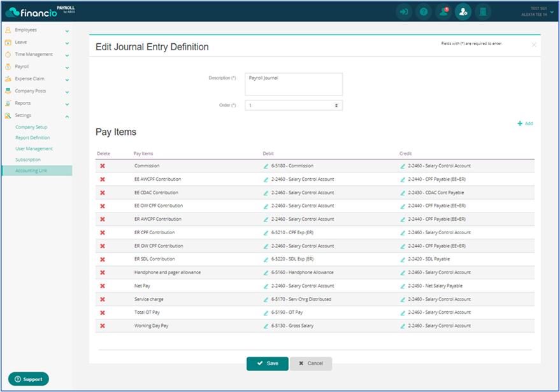The height and width of the screenshot is (392, 560).
Task: Edit debit account for Net Pay
Action: tap(266, 286)
